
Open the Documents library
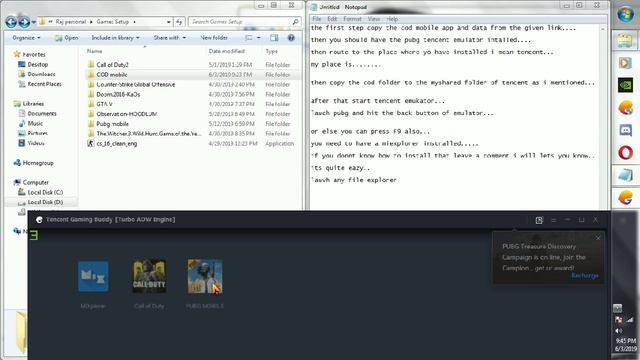point(42,113)
